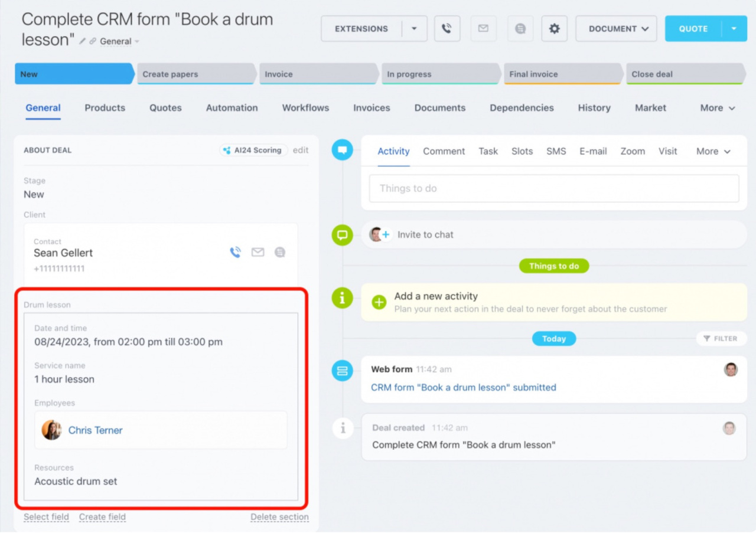Click the email envelope icon in top toolbar
Screen dimensions: 756x533
(483, 28)
